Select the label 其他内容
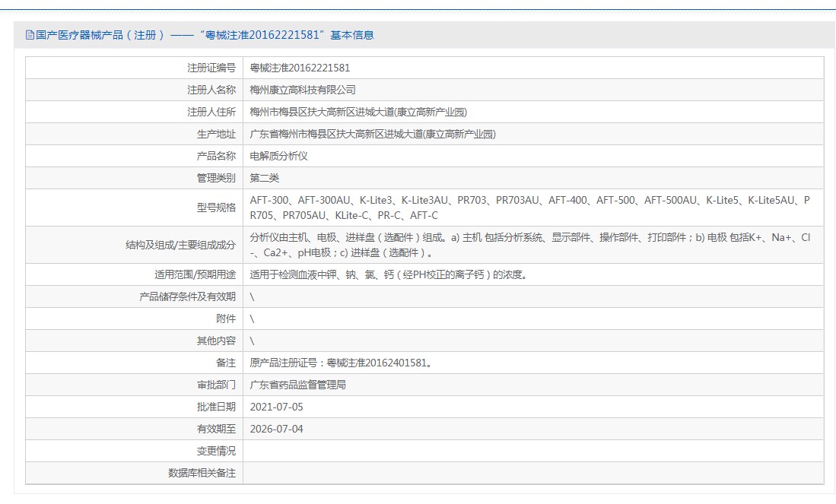 216,341
